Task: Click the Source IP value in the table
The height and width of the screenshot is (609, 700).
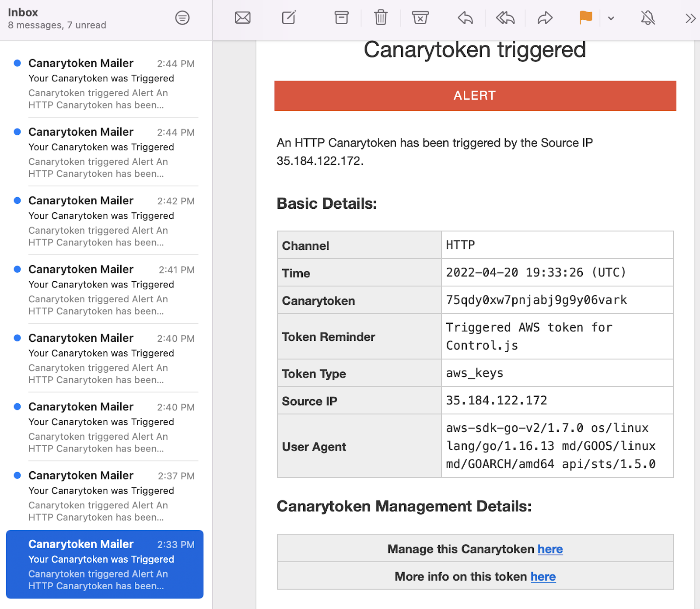Action: click(497, 400)
